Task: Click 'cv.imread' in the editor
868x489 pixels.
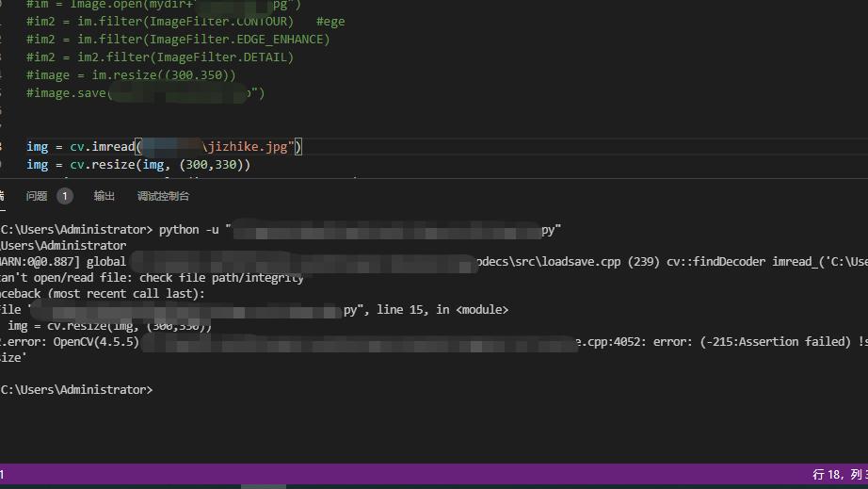Action: coord(102,147)
